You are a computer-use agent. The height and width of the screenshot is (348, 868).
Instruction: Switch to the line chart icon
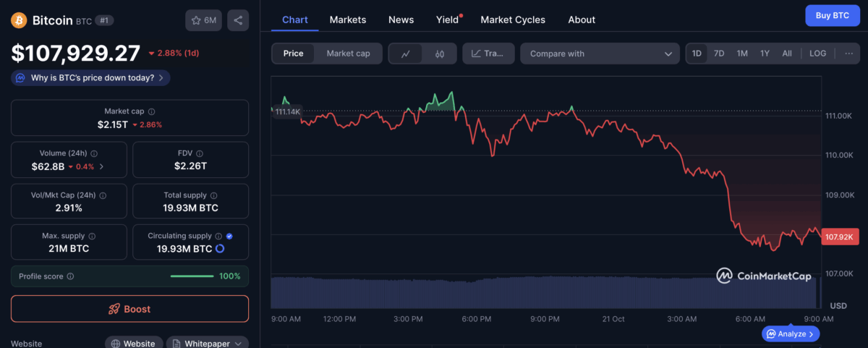(x=406, y=54)
